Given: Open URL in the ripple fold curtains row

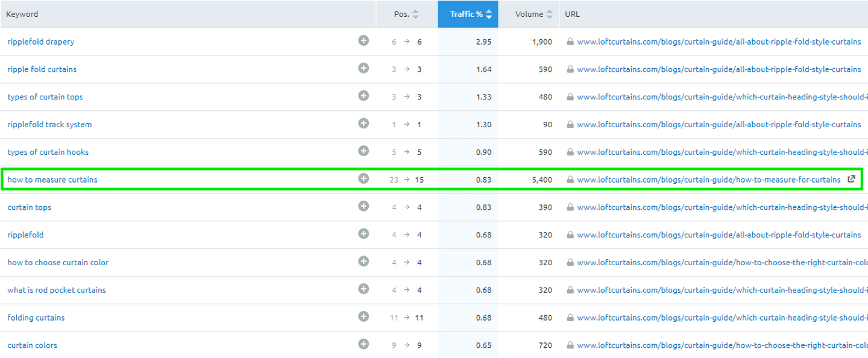Looking at the screenshot, I should [719, 69].
